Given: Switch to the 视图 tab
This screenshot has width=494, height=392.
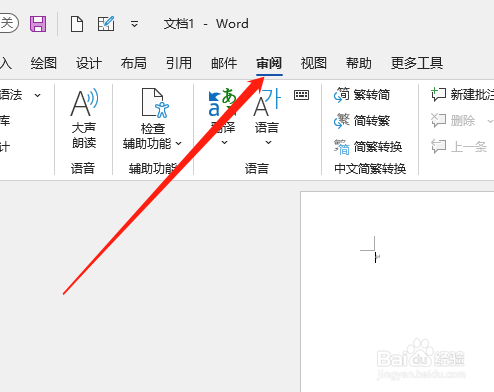Looking at the screenshot, I should 314,63.
